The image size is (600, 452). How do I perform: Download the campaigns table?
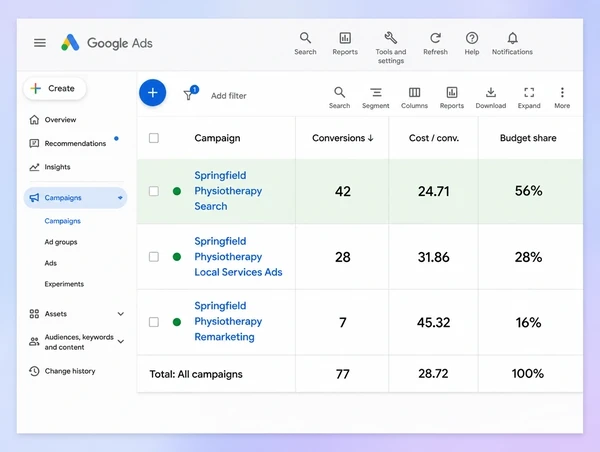tap(491, 98)
